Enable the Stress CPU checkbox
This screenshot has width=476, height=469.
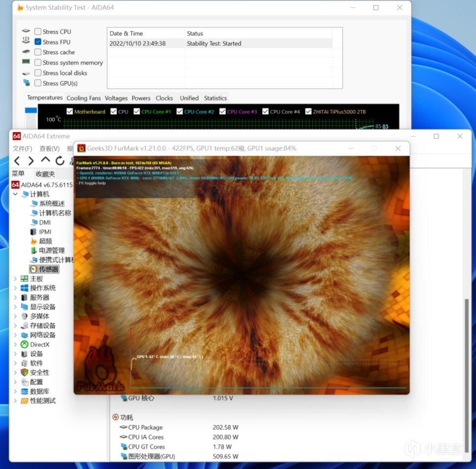(38, 31)
